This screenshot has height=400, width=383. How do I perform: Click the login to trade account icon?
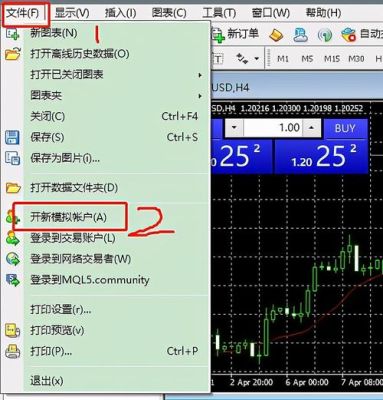(13, 238)
